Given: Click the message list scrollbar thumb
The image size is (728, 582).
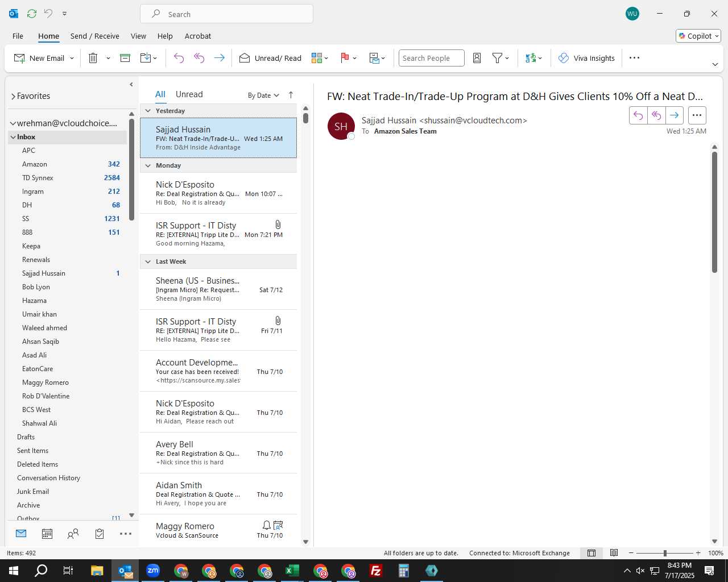Looking at the screenshot, I should point(305,118).
